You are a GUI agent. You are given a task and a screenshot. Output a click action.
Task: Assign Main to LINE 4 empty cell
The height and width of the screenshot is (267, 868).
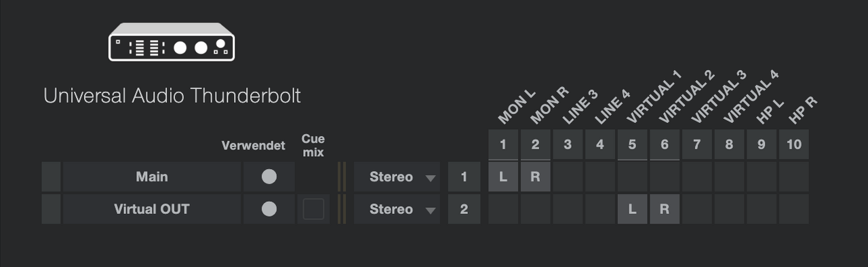click(x=599, y=177)
